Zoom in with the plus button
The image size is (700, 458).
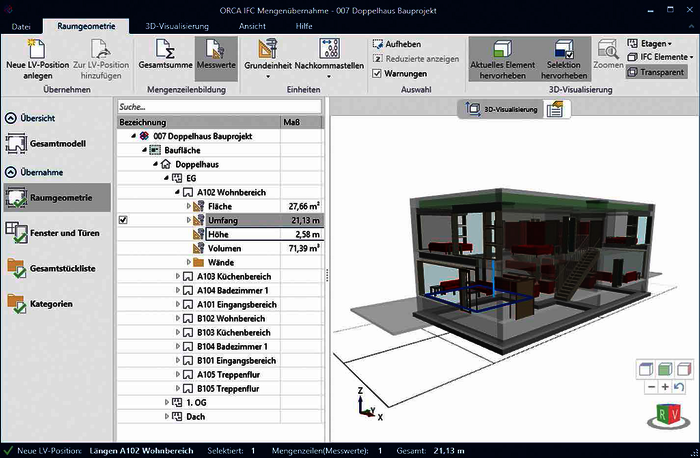[x=665, y=387]
